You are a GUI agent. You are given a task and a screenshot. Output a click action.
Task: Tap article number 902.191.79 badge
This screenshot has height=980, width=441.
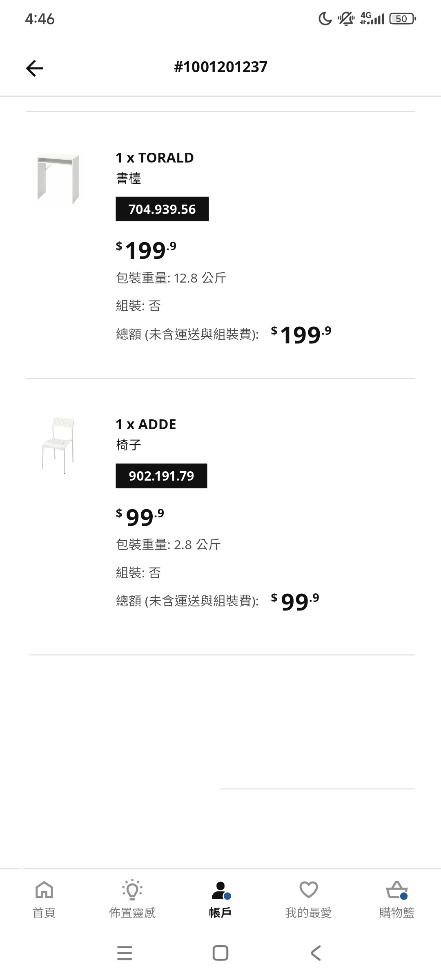click(161, 476)
